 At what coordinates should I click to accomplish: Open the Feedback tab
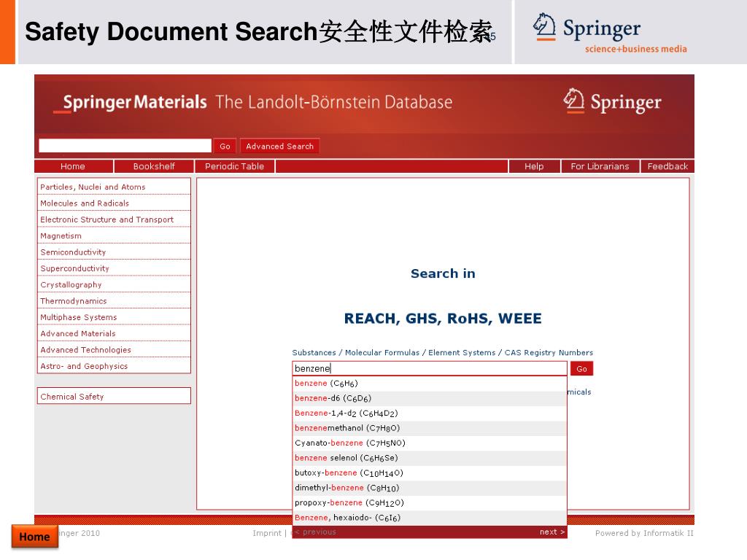pos(667,166)
